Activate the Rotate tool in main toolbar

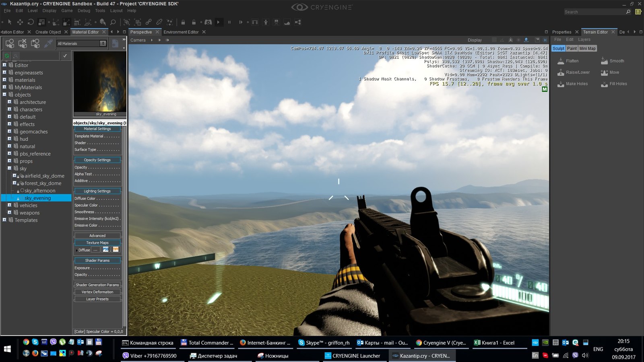point(31,22)
